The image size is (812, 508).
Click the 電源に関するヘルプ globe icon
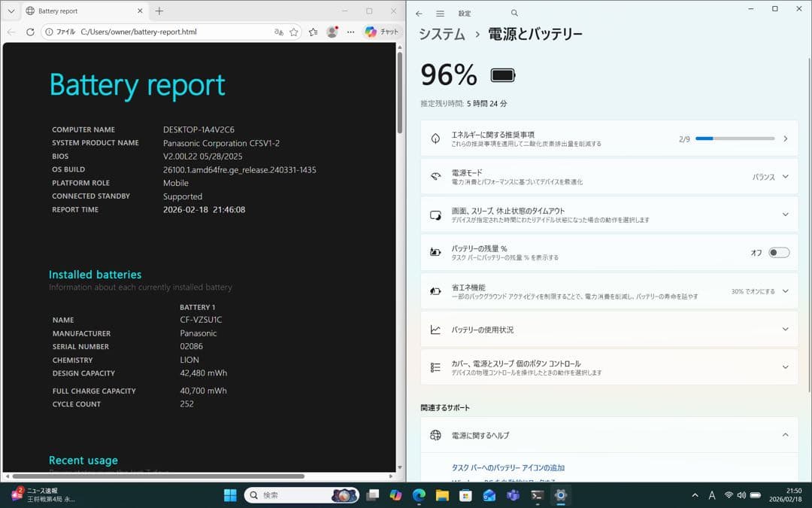click(435, 435)
